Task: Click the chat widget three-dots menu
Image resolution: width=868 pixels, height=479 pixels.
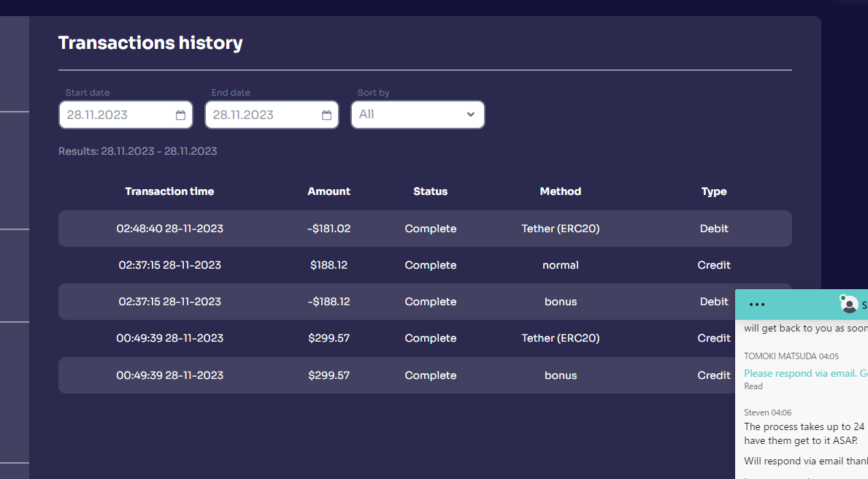Action: [x=757, y=304]
